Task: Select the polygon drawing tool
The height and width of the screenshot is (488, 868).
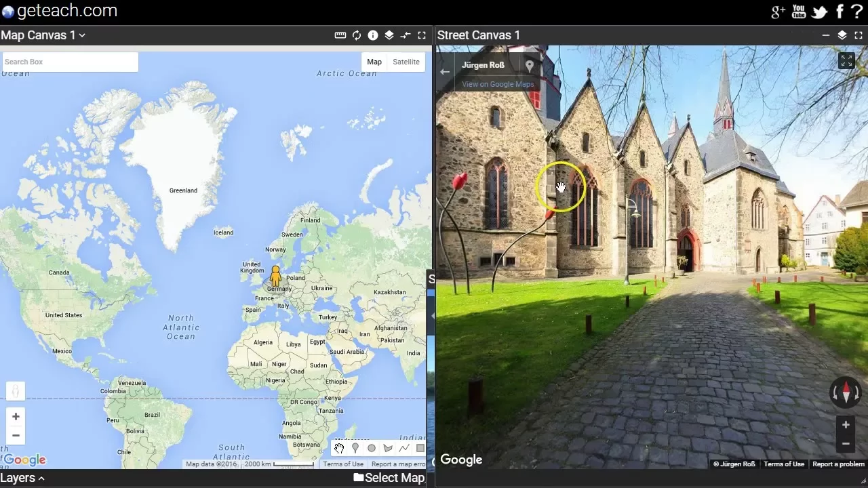Action: [388, 448]
